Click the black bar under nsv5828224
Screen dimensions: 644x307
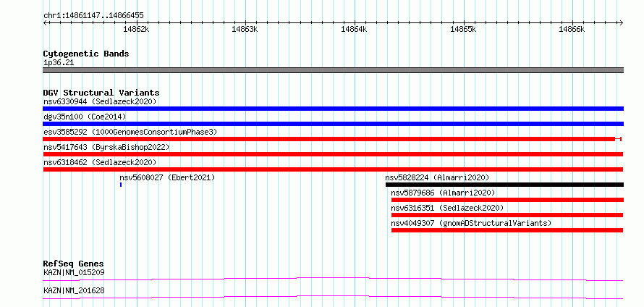coord(505,185)
